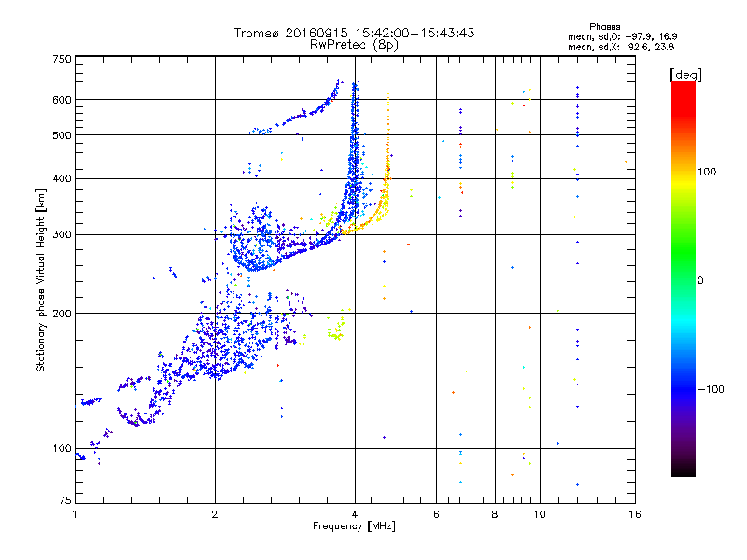Viewport: 747px width, 560px height.
Task: Click the x-axis tick label '6'
Action: [x=436, y=514]
